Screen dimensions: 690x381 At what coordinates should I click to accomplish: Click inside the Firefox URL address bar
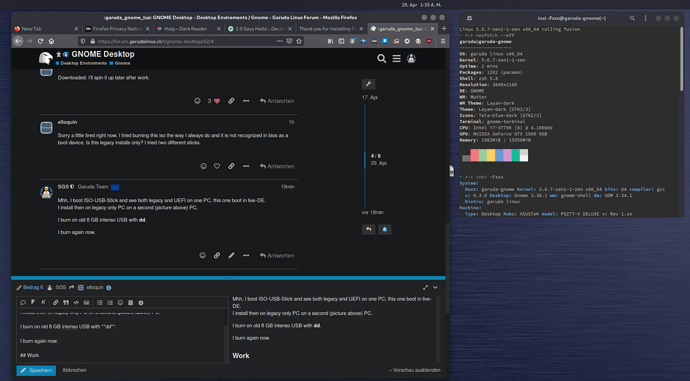[x=185, y=41]
